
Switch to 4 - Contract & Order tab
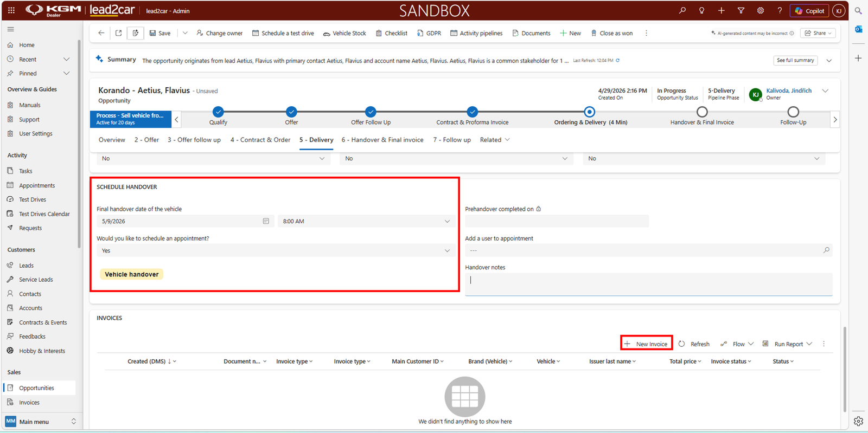click(260, 140)
